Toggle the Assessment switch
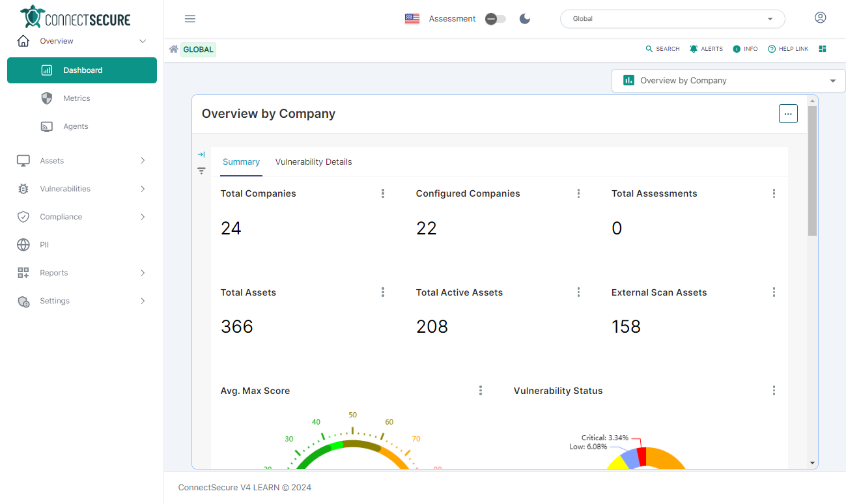Viewport: 846px width, 504px height. click(495, 19)
